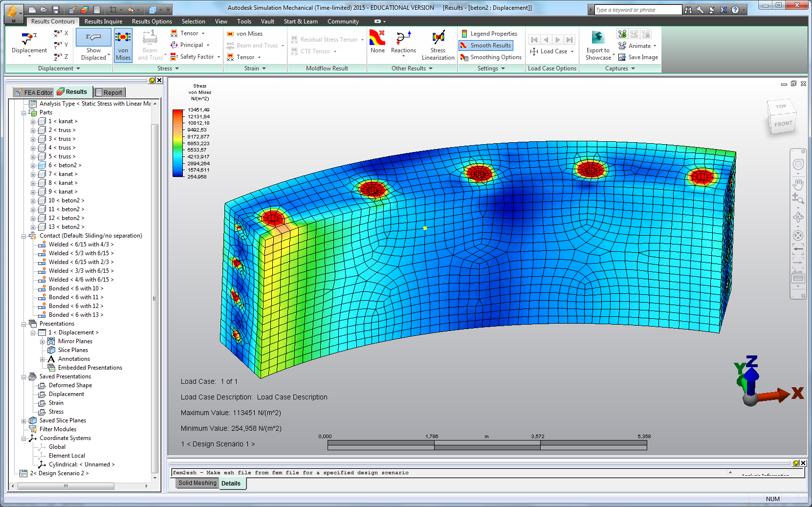812x507 pixels.
Task: Select Deformed Shape saved presentation
Action: (70, 385)
